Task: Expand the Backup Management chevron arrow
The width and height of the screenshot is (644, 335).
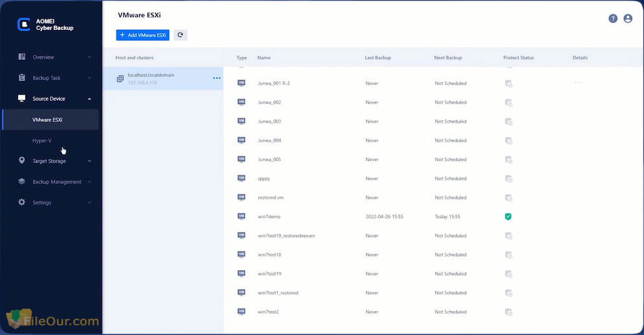Action: 89,182
